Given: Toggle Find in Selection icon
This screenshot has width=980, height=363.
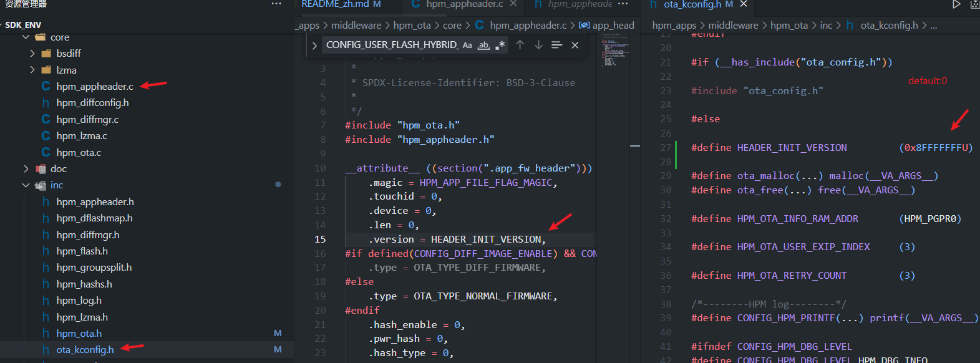Looking at the screenshot, I should [557, 45].
